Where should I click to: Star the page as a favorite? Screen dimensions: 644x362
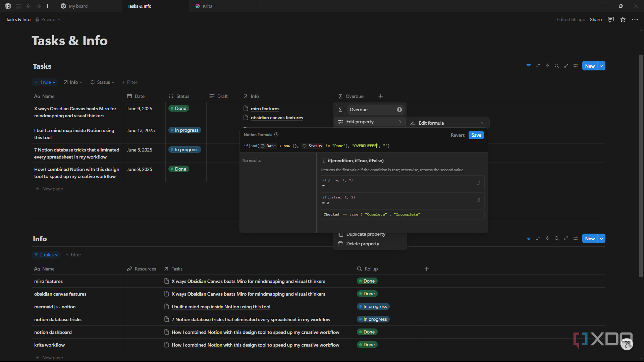coord(623,19)
